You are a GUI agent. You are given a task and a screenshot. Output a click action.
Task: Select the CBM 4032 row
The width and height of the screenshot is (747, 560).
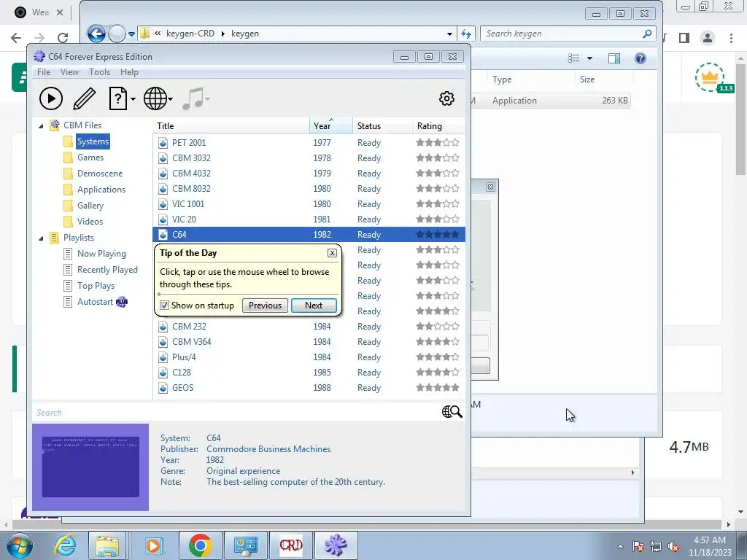309,174
